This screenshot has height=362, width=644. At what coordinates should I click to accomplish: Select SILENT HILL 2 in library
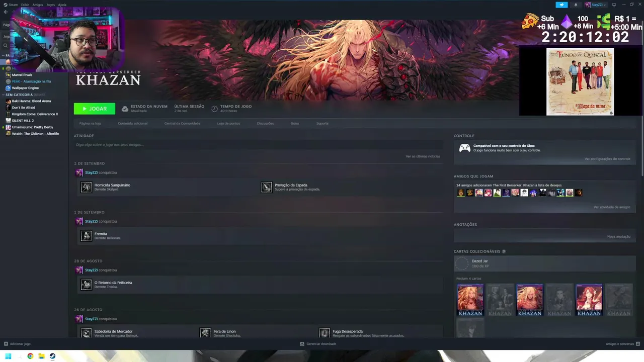(23, 121)
